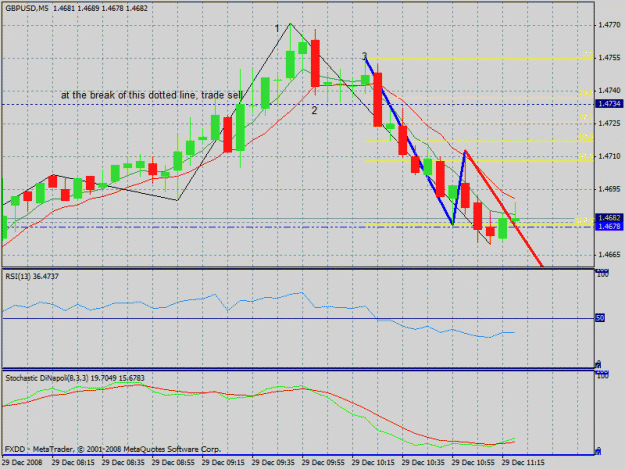Click the Fibonacci 0.0 level label
This screenshot has height=469, width=625.
[587, 54]
